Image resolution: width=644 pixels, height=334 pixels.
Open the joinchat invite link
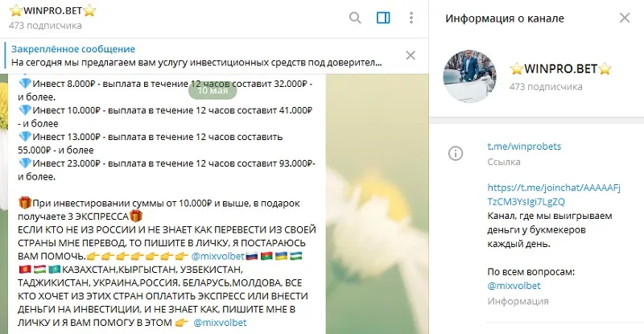tap(554, 195)
